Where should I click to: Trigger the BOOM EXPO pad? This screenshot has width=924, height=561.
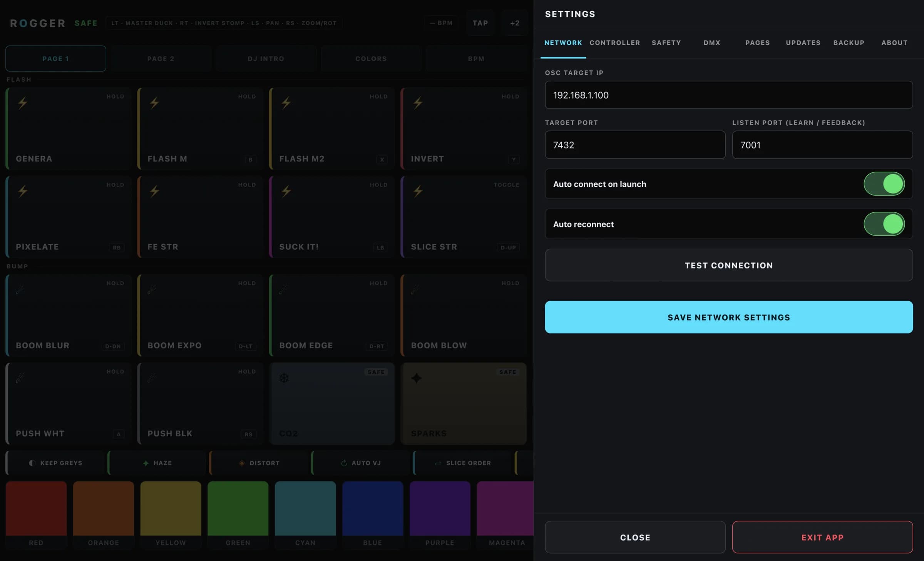200,316
